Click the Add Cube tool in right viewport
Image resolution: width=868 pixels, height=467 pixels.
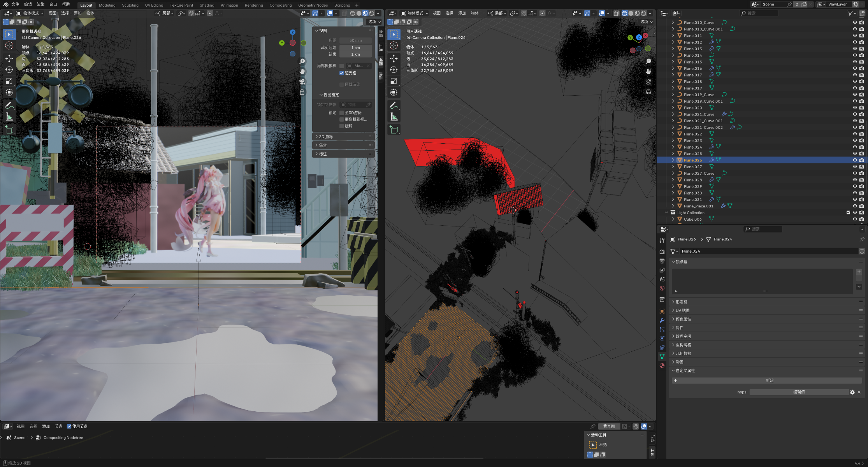point(394,130)
